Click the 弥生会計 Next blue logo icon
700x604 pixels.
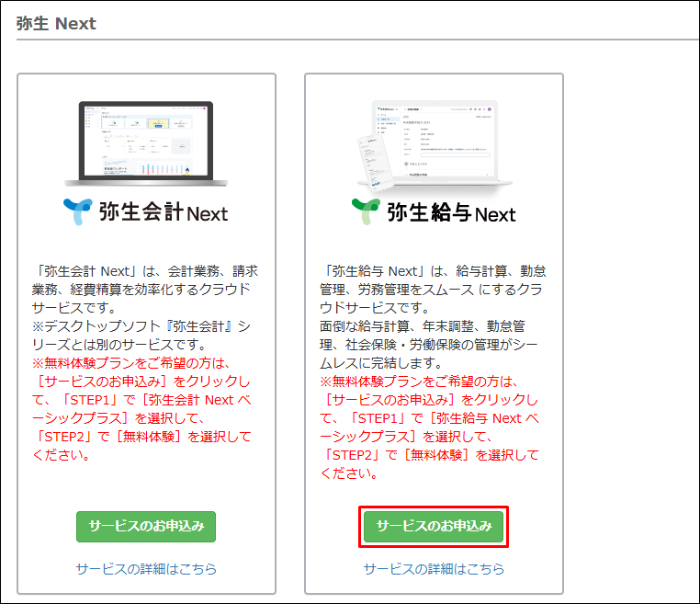point(78,211)
